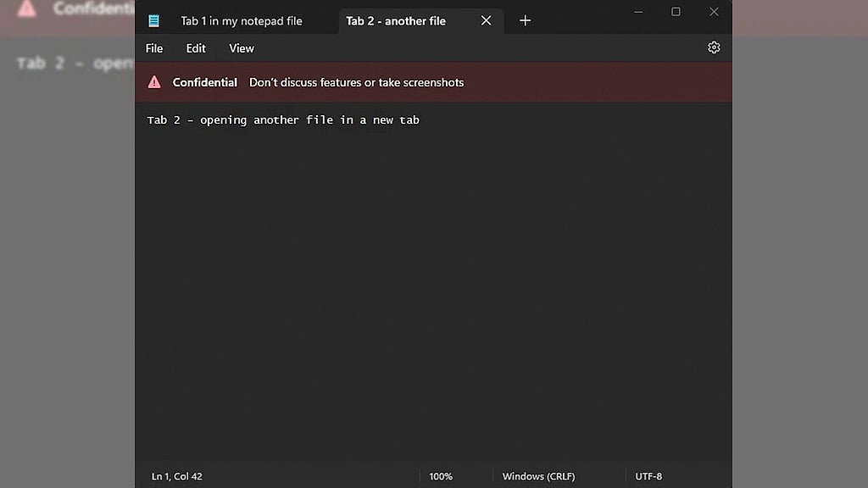
Task: Click the 100% zoom level indicator
Action: [441, 476]
